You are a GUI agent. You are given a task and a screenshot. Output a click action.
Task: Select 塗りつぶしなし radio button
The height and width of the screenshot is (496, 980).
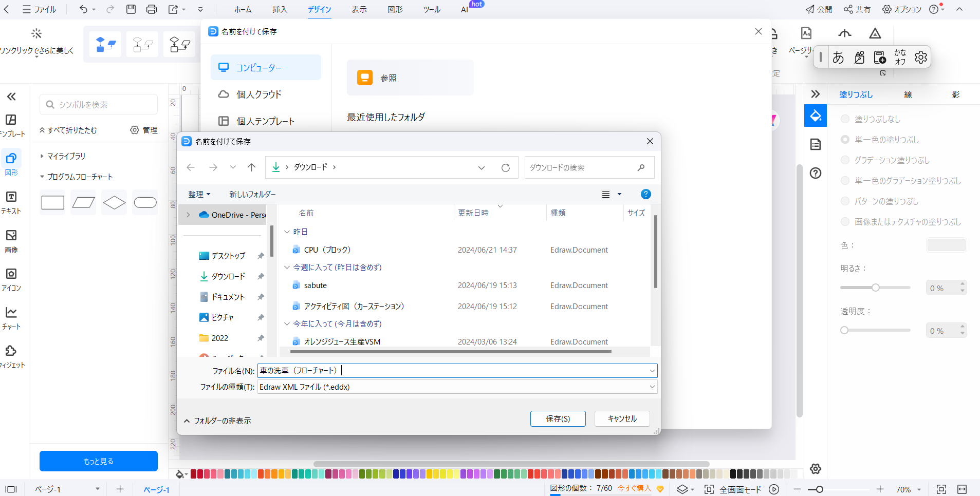coord(845,119)
